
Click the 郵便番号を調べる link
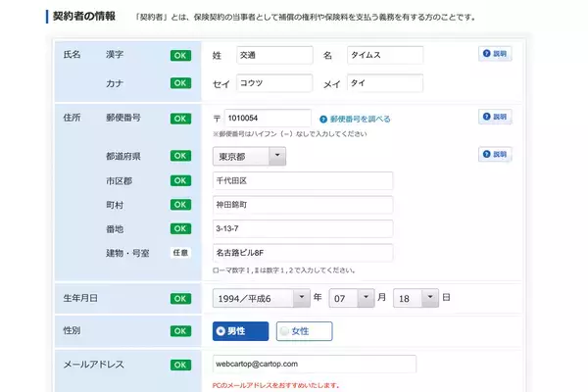(x=360, y=119)
